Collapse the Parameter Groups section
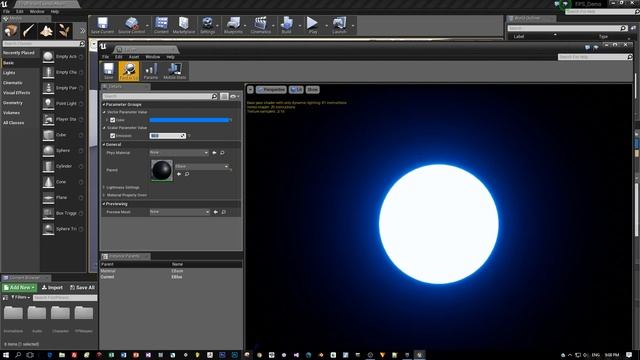Screen dimensions: 640x360 104,104
